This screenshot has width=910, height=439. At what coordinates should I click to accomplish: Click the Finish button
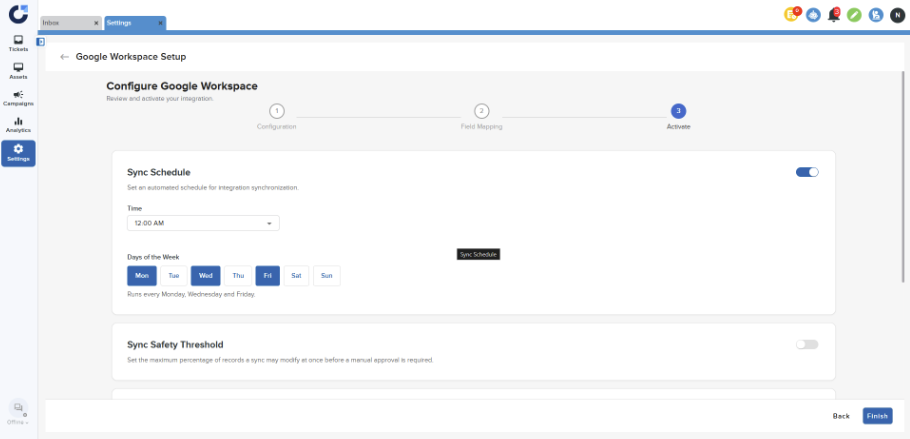tap(877, 415)
